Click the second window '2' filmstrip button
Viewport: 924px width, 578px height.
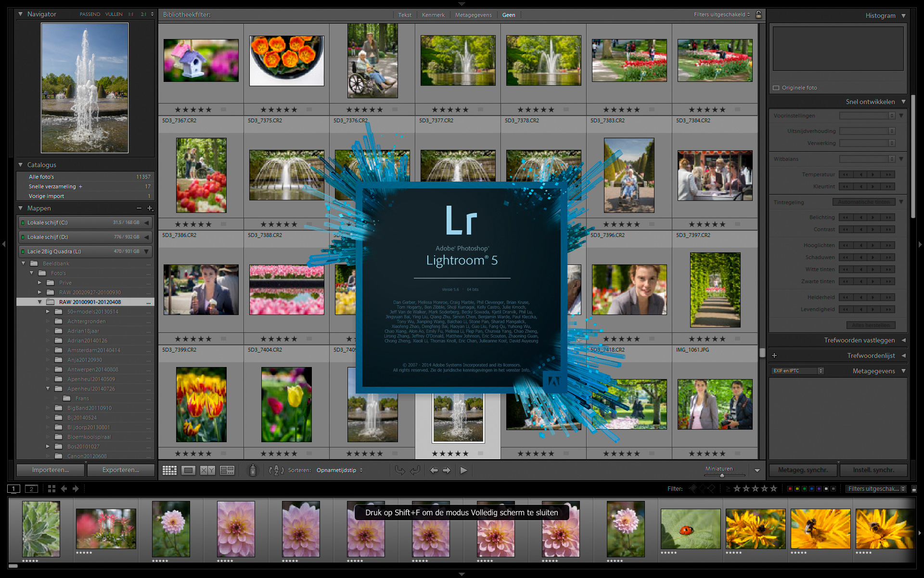(31, 488)
